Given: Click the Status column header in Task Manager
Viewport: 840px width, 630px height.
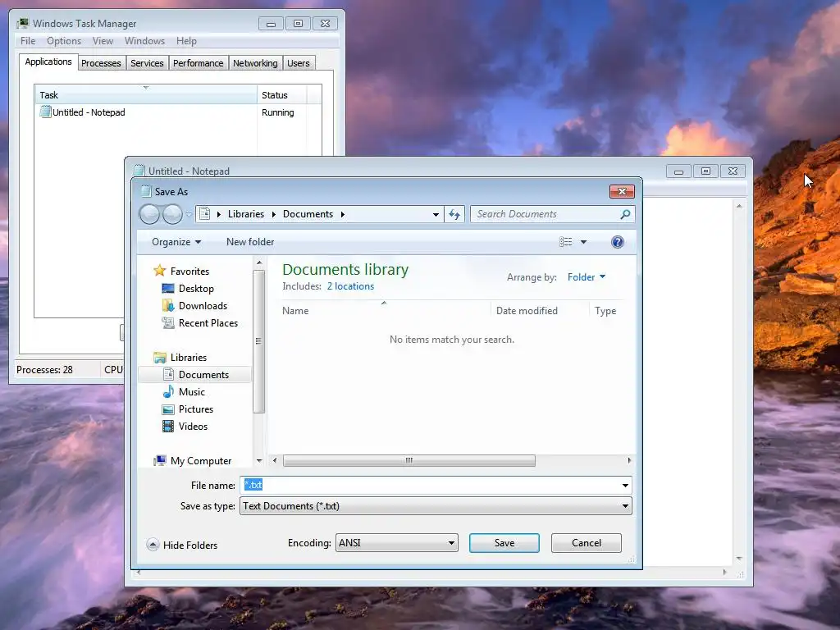Looking at the screenshot, I should pos(282,95).
